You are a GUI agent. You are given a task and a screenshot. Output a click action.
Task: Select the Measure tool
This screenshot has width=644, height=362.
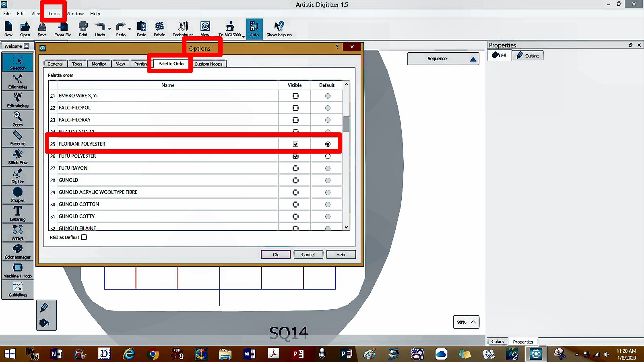point(18,138)
